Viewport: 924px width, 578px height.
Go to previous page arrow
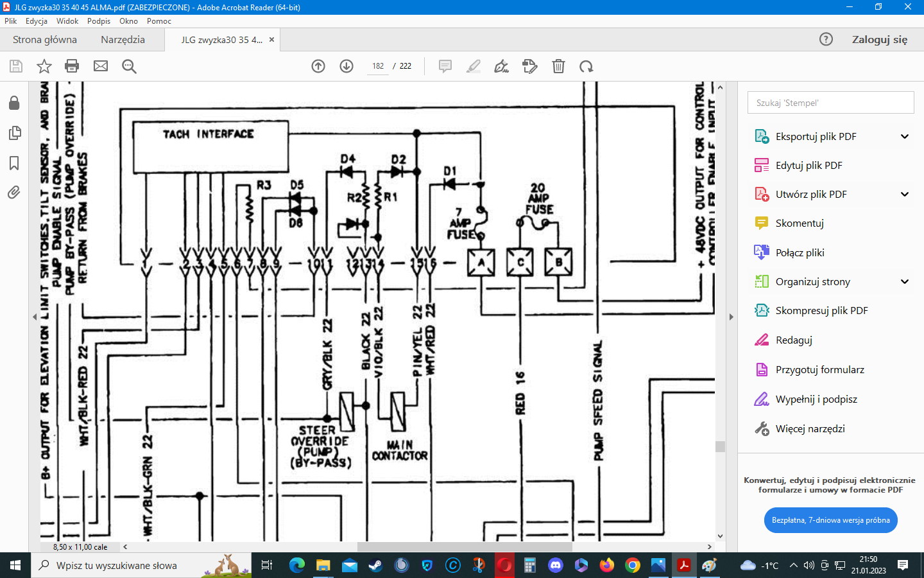point(318,66)
